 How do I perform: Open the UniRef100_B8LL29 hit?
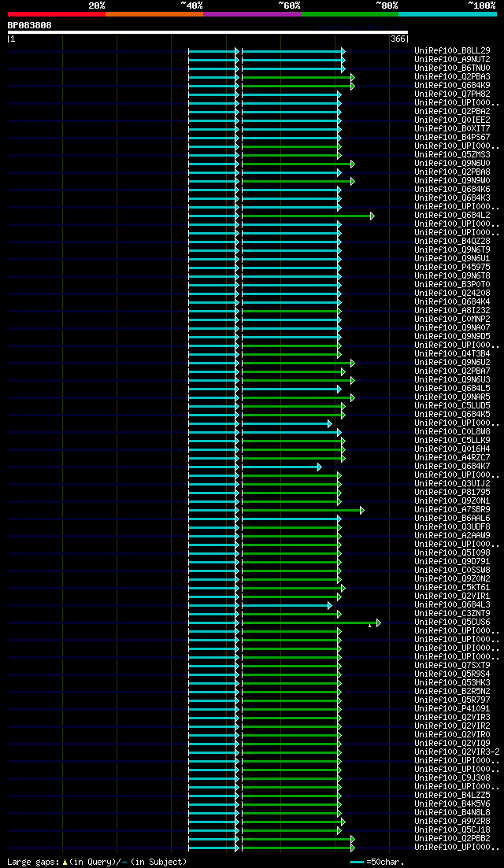coord(452,51)
